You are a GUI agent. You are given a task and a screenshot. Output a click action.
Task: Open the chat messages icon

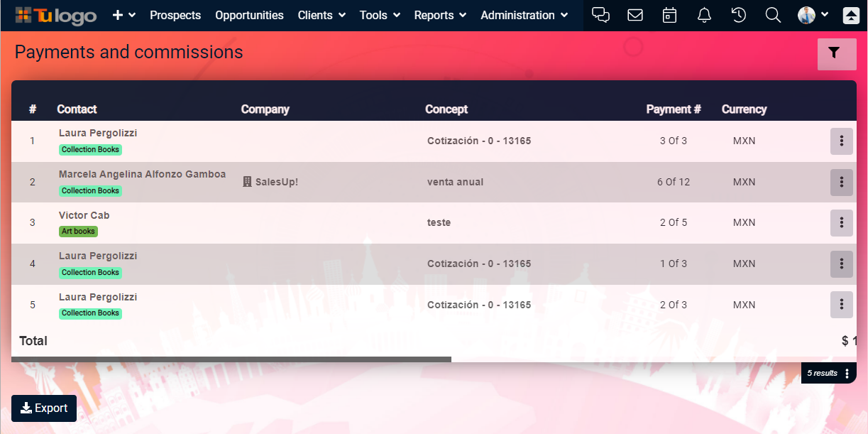pyautogui.click(x=601, y=15)
